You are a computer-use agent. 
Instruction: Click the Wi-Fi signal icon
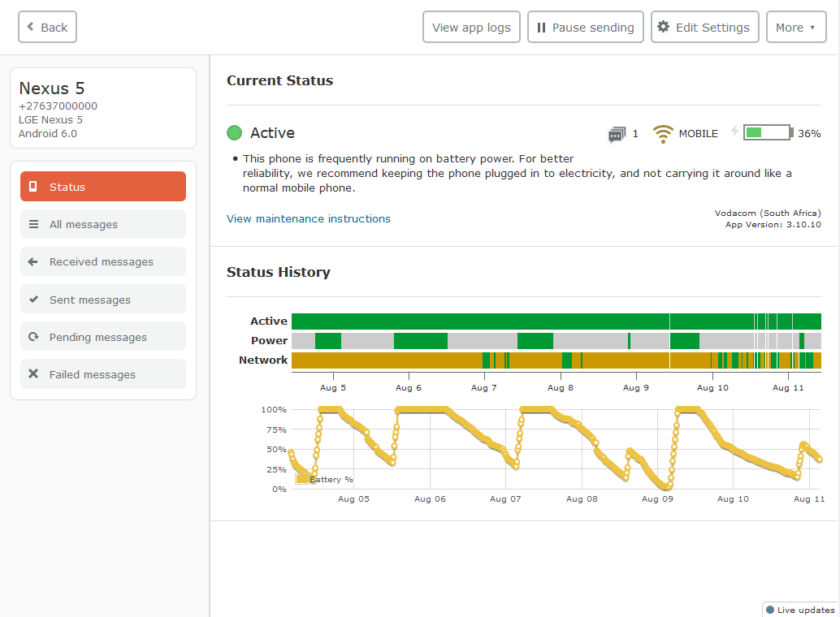click(x=663, y=134)
